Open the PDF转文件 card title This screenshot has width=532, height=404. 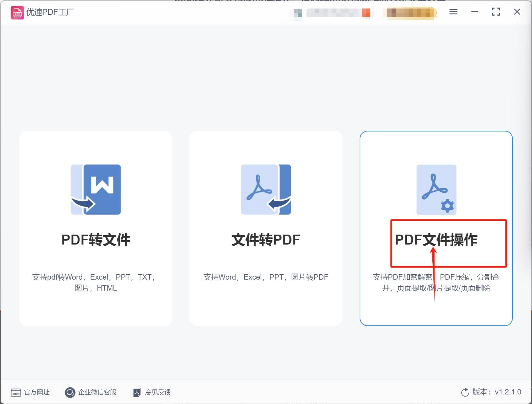(x=96, y=240)
